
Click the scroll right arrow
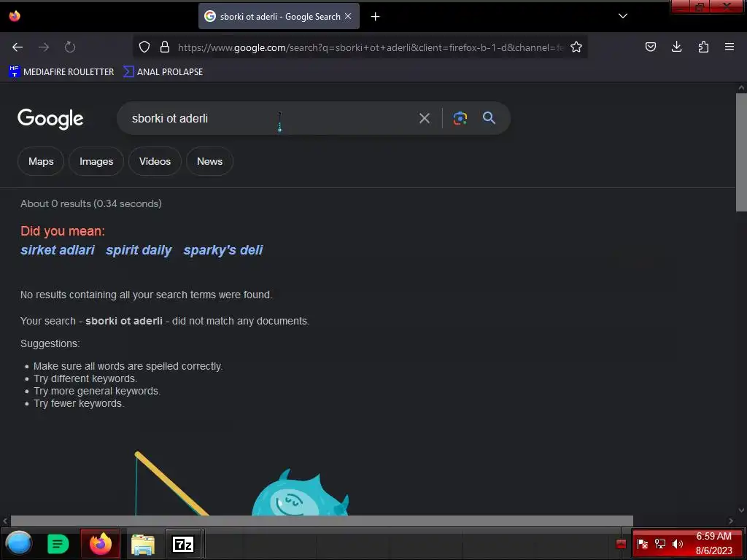pos(731,521)
